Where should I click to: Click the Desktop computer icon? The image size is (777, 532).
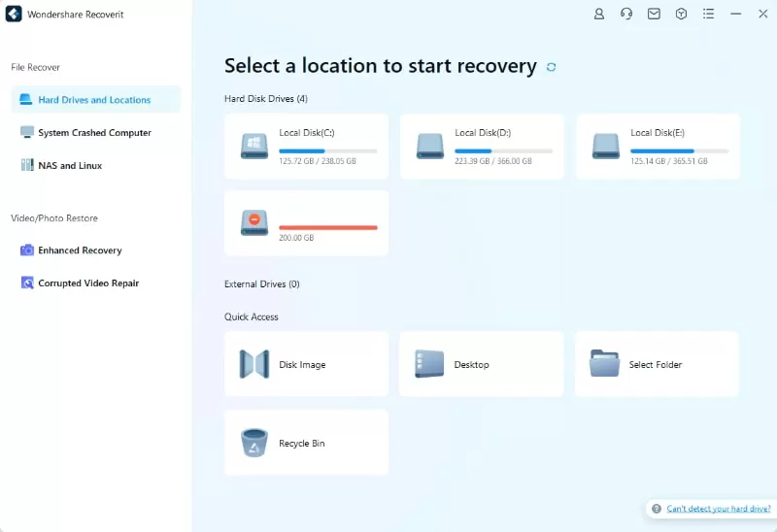[429, 364]
